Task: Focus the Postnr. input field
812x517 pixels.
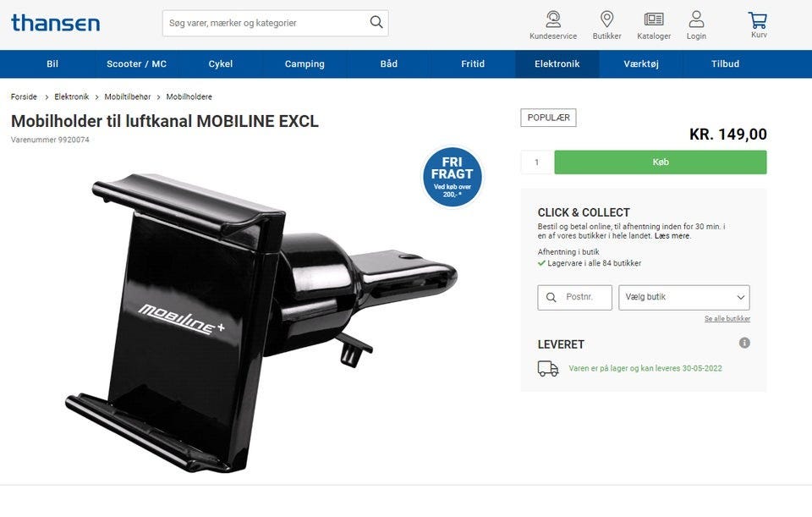Action: [574, 297]
